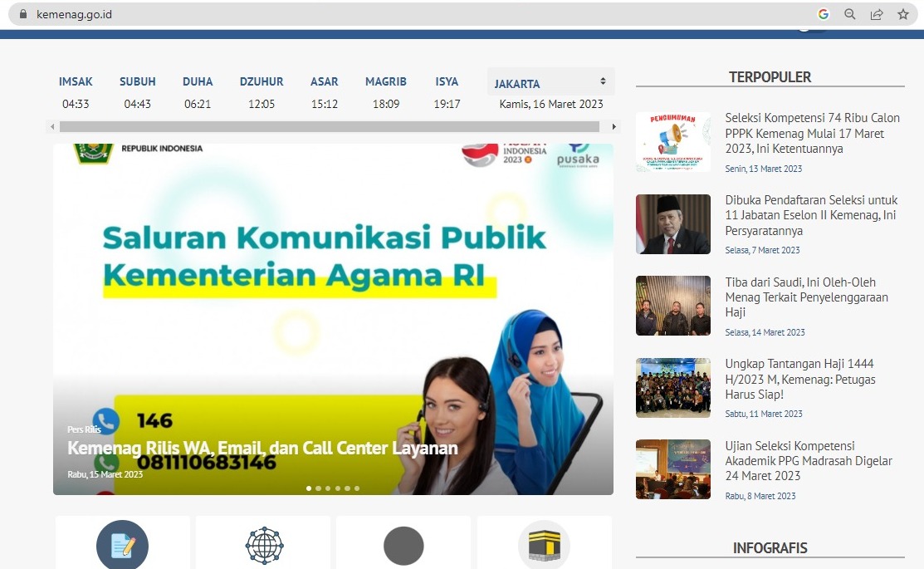
Task: Click the Magrib time 18:09
Action: coord(386,104)
